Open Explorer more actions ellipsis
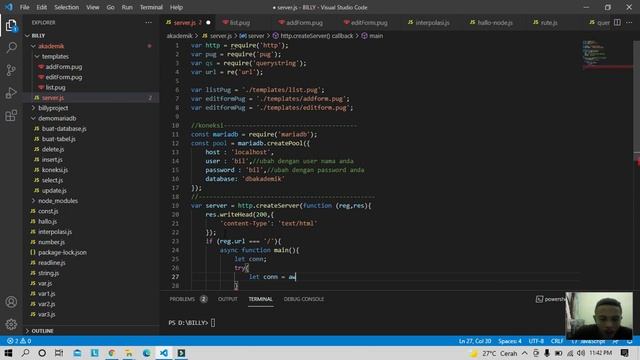This screenshot has width=640, height=360. [148, 22]
